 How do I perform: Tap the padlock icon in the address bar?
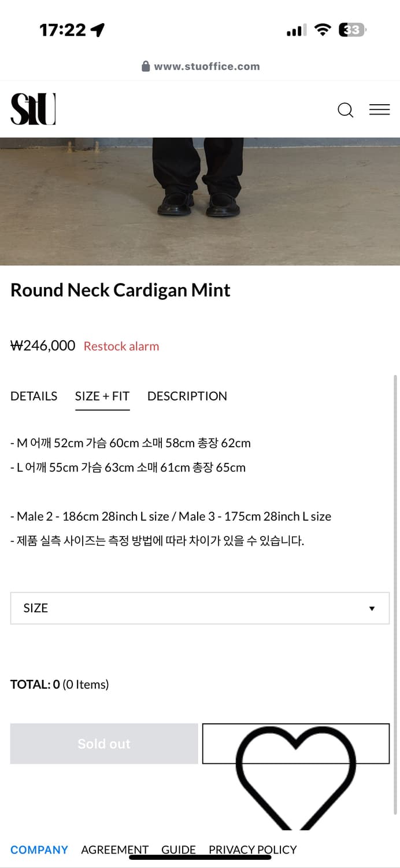pos(146,65)
